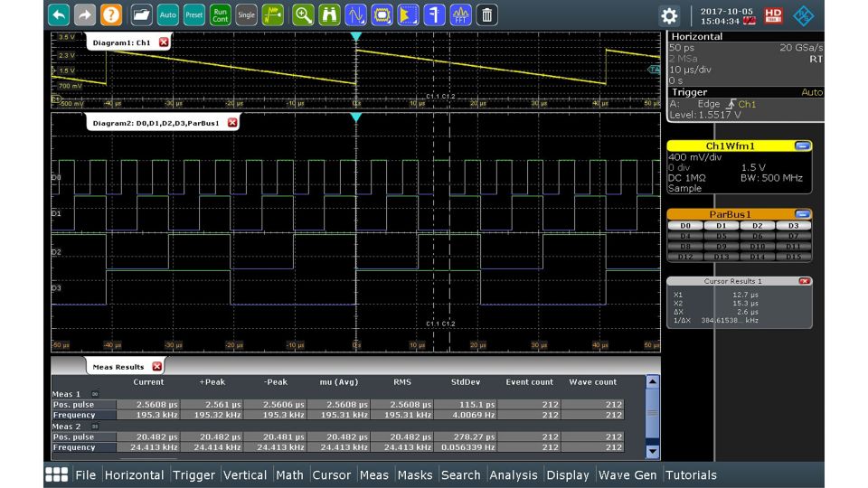Open the Tutorials menu
The width and height of the screenshot is (868, 488).
[691, 474]
